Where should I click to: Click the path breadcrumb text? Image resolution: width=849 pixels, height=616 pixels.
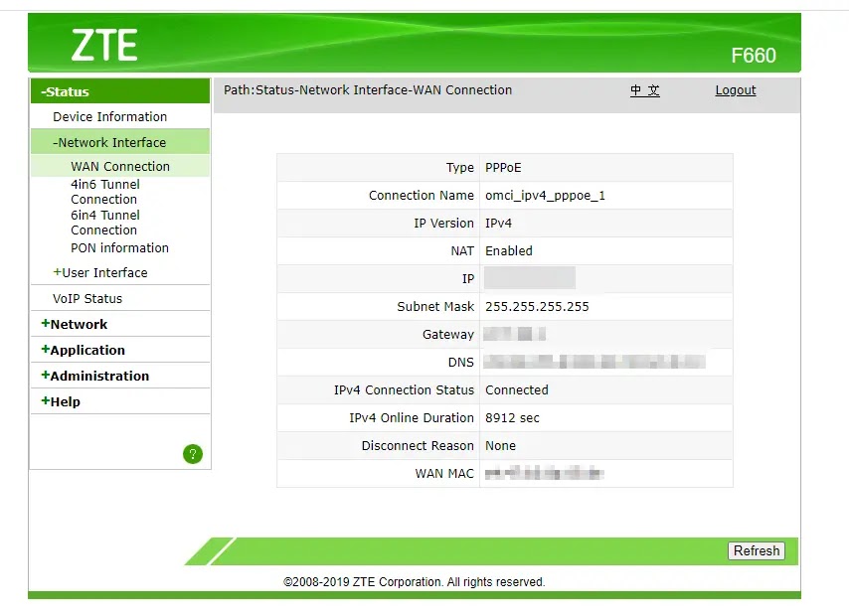click(368, 89)
